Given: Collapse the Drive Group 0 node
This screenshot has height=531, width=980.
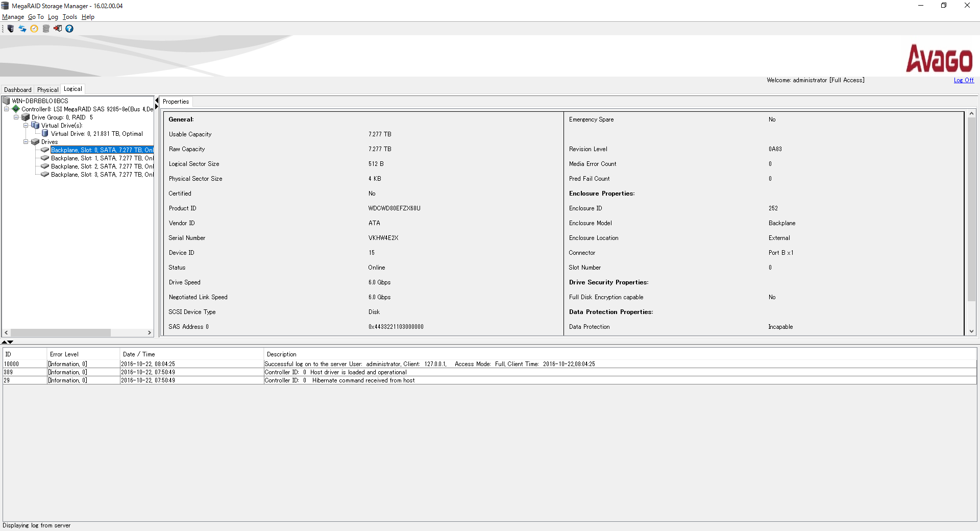Looking at the screenshot, I should (x=16, y=117).
